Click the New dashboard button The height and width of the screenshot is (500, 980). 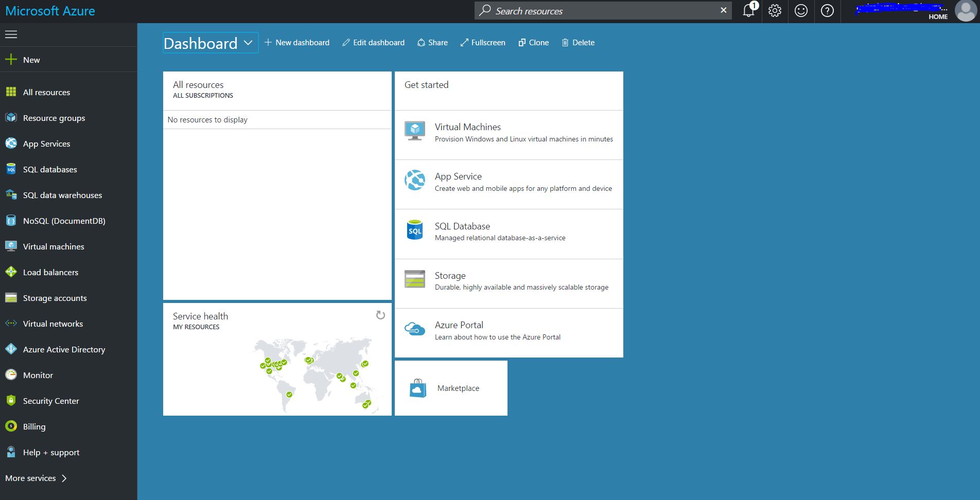pos(297,42)
